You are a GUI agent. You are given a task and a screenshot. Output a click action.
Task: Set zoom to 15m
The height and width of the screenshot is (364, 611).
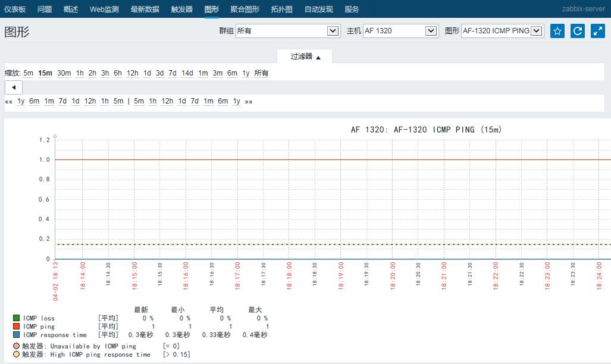(45, 73)
